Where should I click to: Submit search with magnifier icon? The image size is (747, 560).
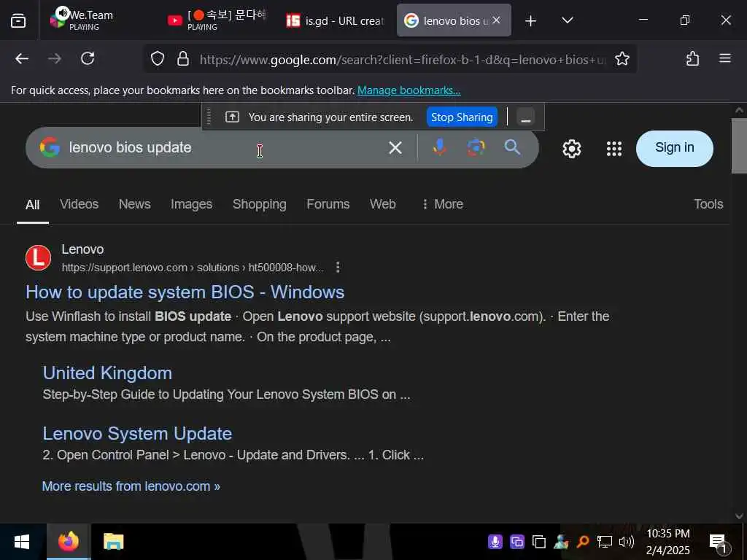(x=512, y=147)
